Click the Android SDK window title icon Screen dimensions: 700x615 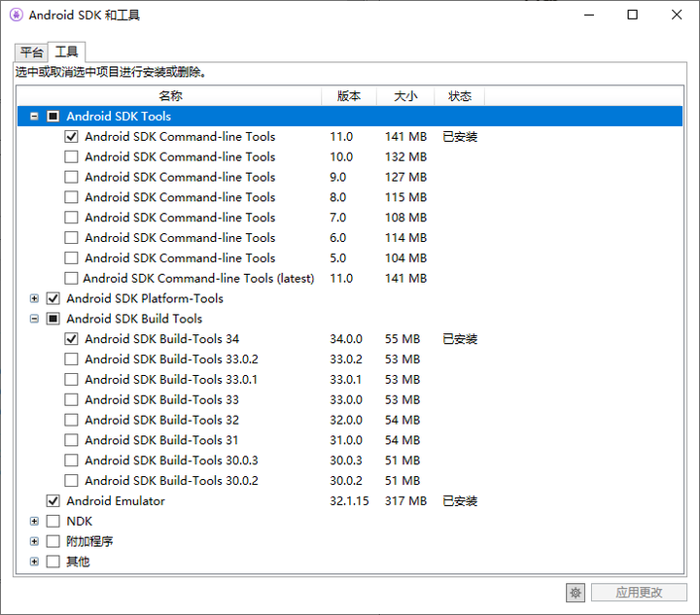pos(15,16)
